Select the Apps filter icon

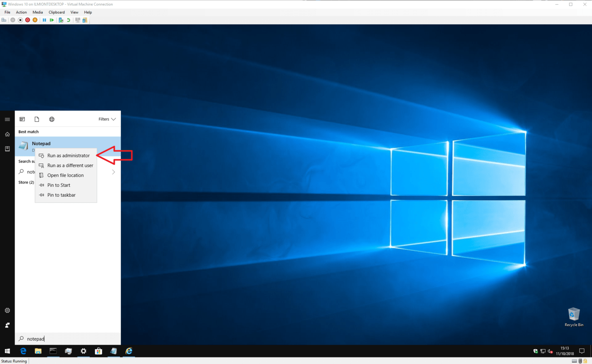pyautogui.click(x=22, y=119)
